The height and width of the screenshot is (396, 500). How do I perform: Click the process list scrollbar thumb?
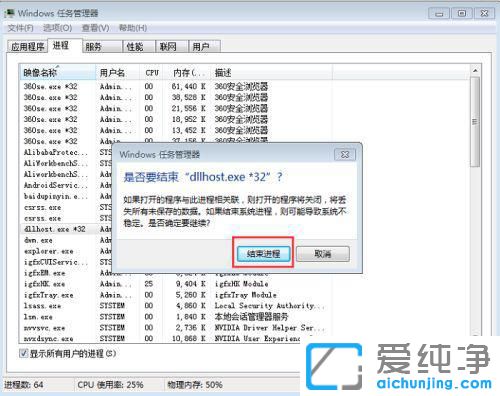[x=475, y=122]
